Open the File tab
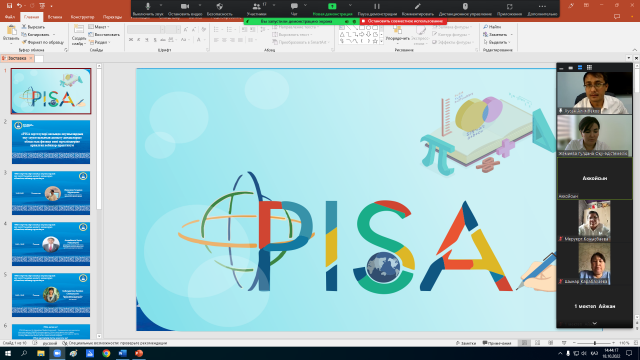Viewport: 640px width, 360px height. click(x=10, y=17)
